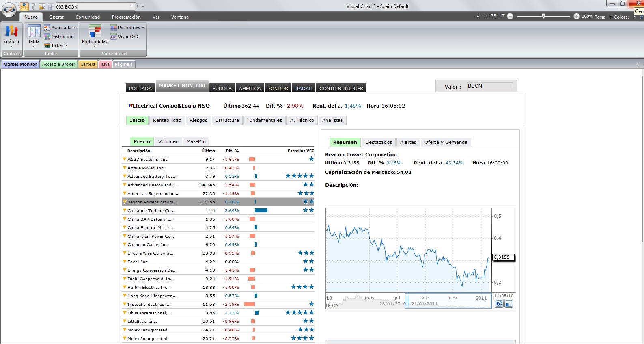Click the Visual Chart application orb button
This screenshot has height=344, width=644.
pos(9,10)
